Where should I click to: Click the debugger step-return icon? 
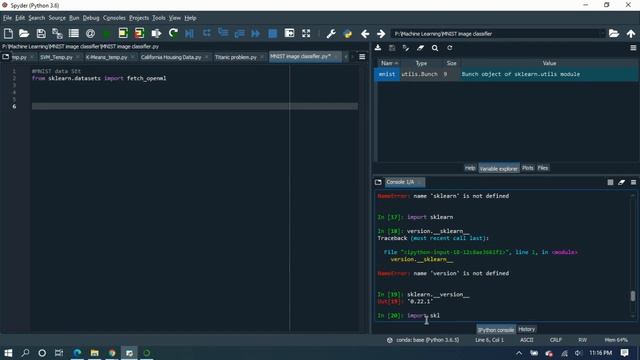click(x=239, y=33)
